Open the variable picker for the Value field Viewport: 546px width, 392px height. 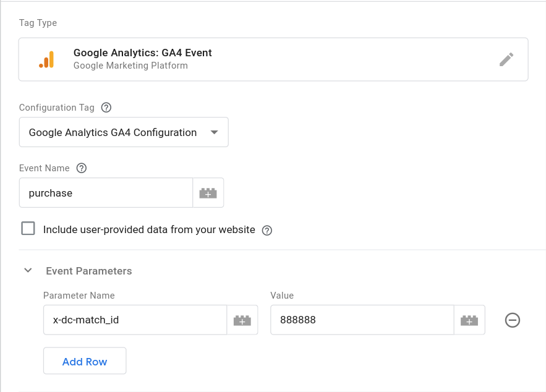(x=469, y=320)
